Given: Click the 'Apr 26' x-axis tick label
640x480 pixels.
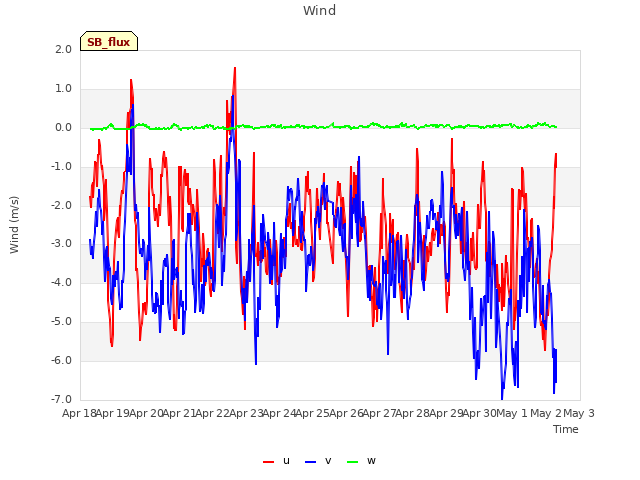Looking at the screenshot, I should pyautogui.click(x=346, y=413).
